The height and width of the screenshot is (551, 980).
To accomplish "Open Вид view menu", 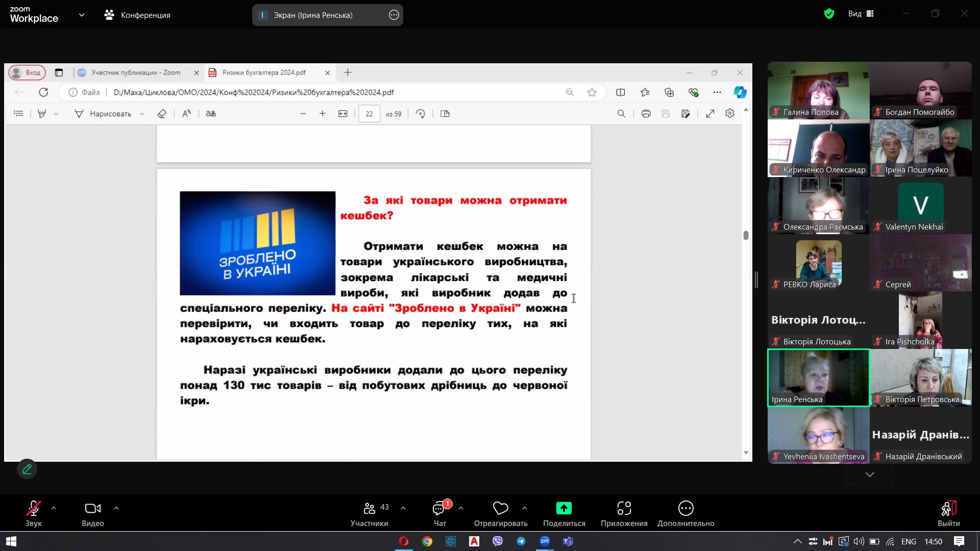I will click(x=861, y=14).
